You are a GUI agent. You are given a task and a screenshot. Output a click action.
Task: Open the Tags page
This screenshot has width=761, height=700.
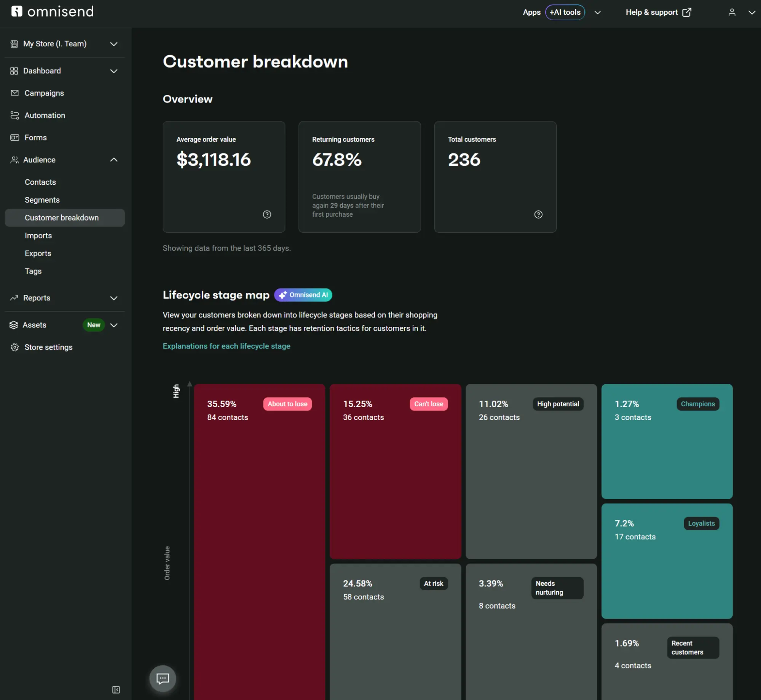pyautogui.click(x=33, y=271)
